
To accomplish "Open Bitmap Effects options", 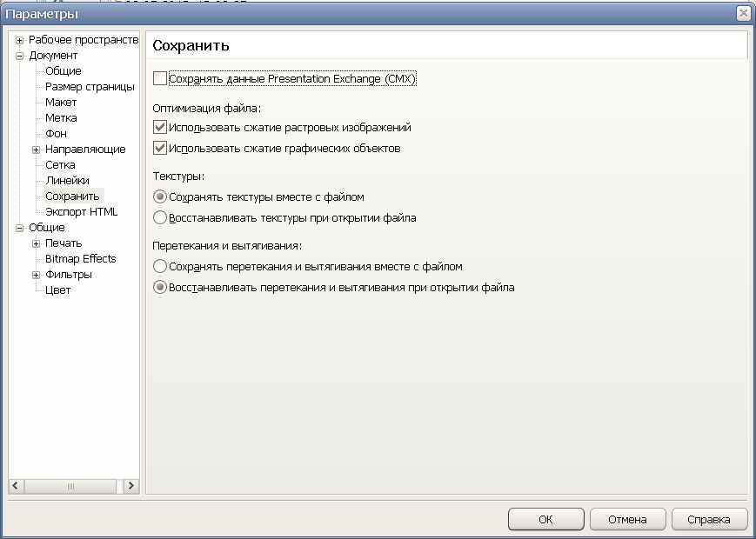I will pos(80,259).
